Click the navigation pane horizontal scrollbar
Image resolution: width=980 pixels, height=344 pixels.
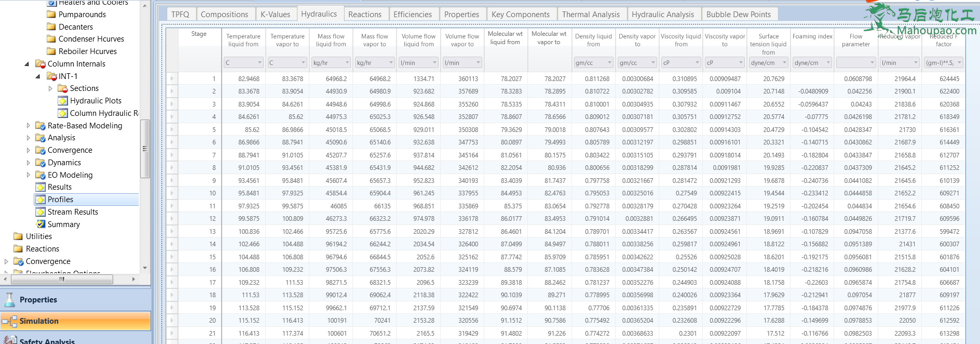pos(62,280)
